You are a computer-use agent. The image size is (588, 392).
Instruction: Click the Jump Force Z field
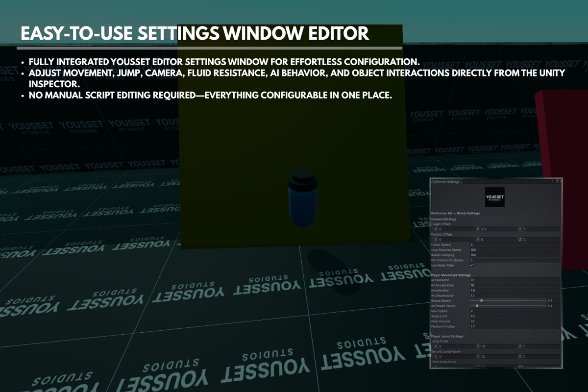click(x=541, y=346)
